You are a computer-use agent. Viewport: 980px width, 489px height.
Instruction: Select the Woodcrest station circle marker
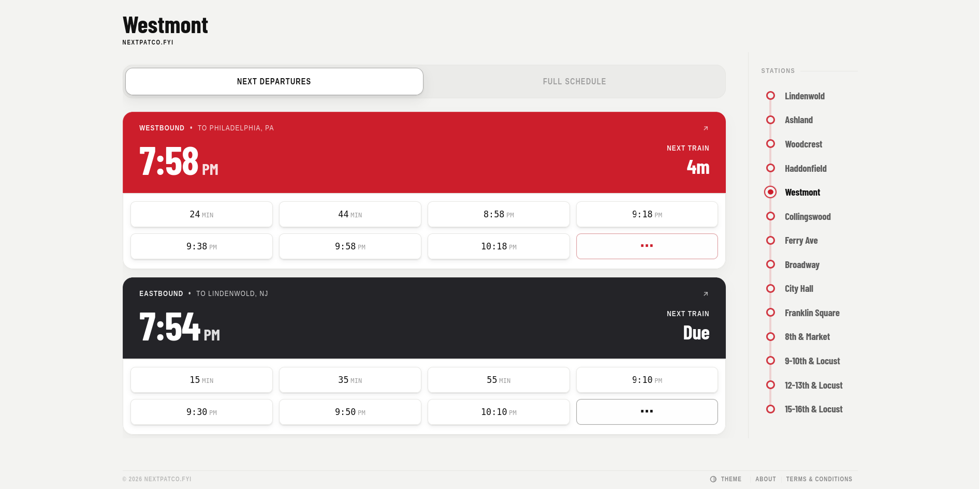tap(770, 144)
